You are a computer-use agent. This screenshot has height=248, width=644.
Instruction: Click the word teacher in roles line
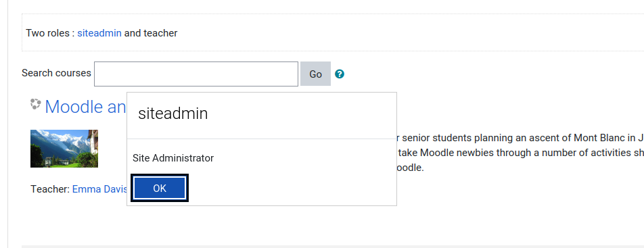point(160,33)
